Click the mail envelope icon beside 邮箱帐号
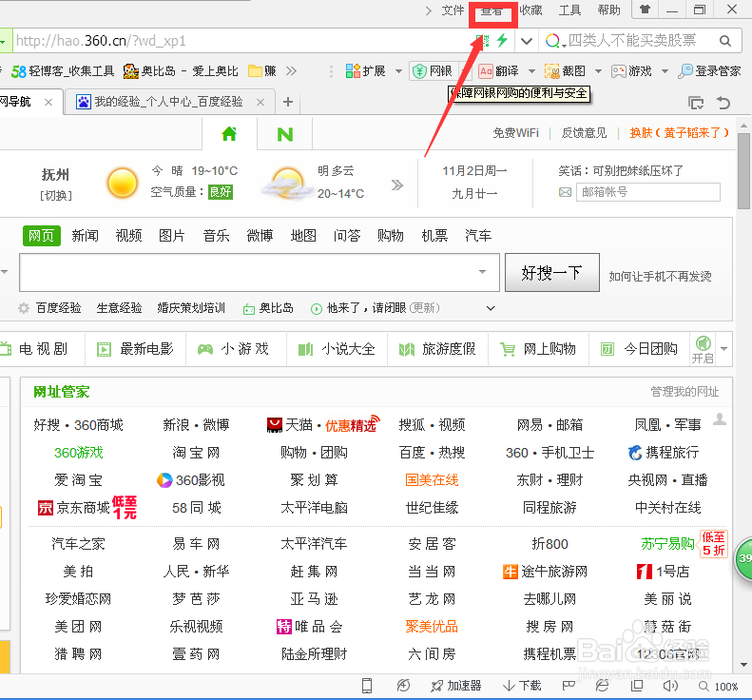 click(565, 192)
